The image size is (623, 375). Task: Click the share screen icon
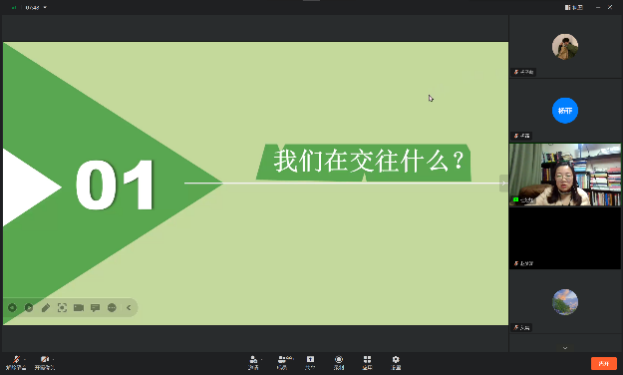[x=310, y=363]
